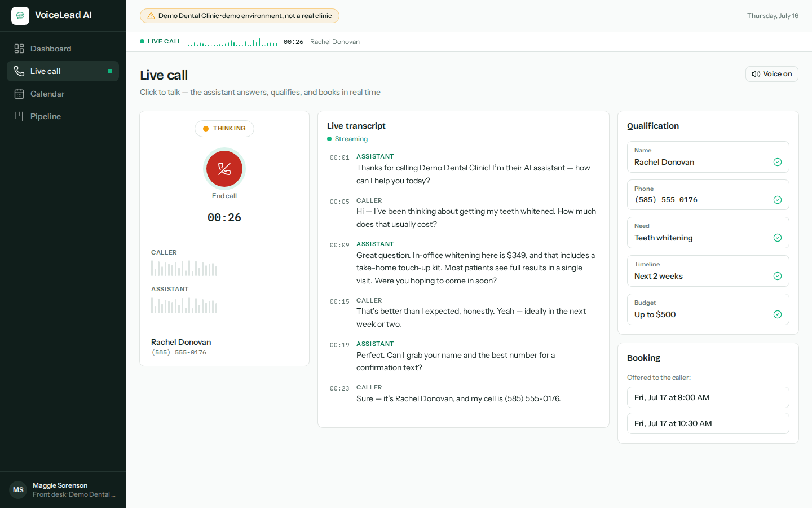Open Maggie Sorenson profile at sidebar bottom
Screen dimensions: 812x508
(63, 490)
